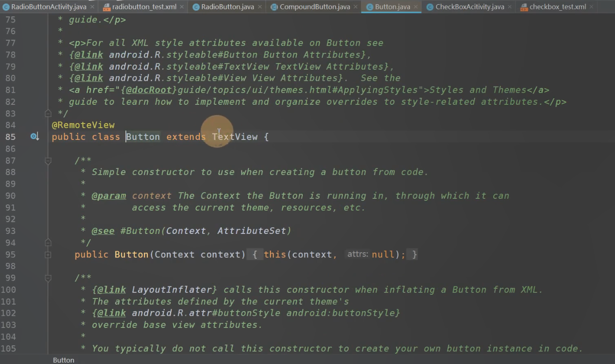
Task: Click #Button(Context, AttributeSet) reference
Action: tap(206, 231)
